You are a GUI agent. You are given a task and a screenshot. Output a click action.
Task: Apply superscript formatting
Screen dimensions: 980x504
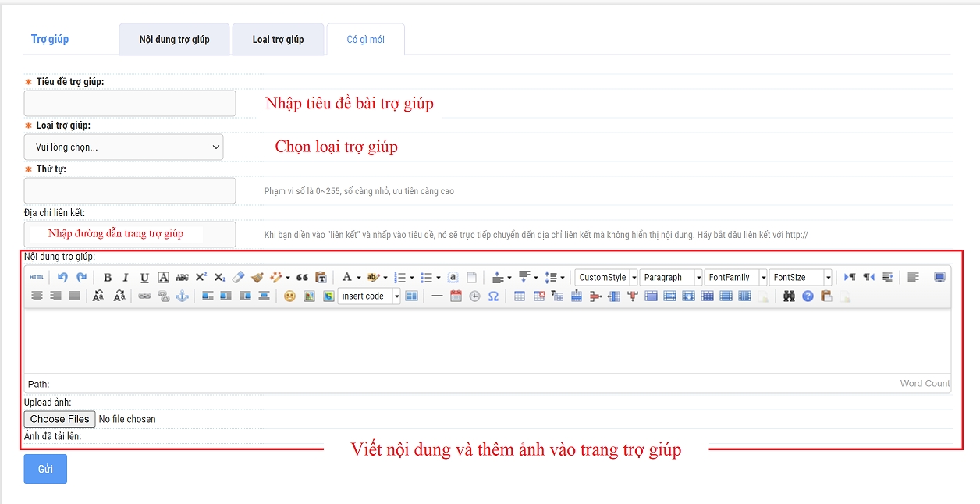point(201,277)
